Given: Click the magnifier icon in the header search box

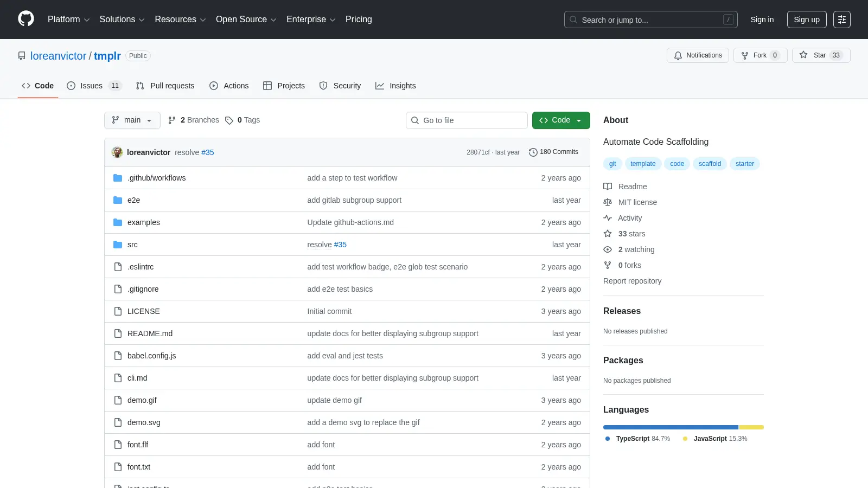Looking at the screenshot, I should pyautogui.click(x=573, y=20).
